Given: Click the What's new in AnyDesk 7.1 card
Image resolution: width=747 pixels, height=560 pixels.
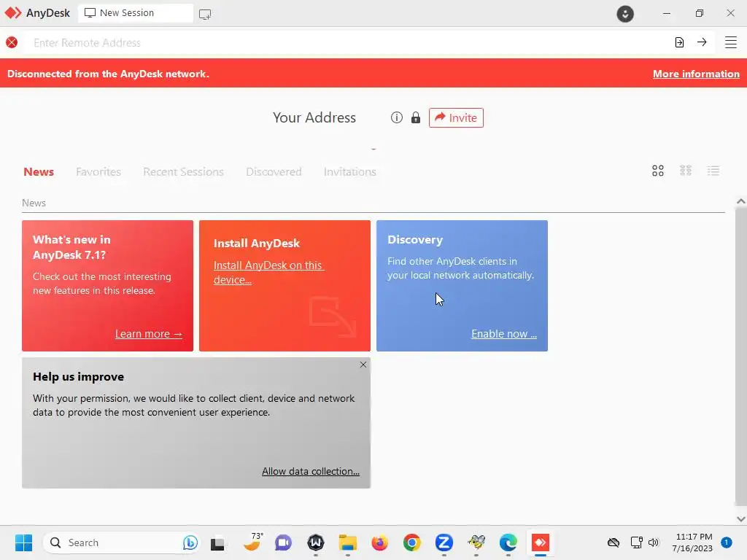Looking at the screenshot, I should pyautogui.click(x=108, y=286).
